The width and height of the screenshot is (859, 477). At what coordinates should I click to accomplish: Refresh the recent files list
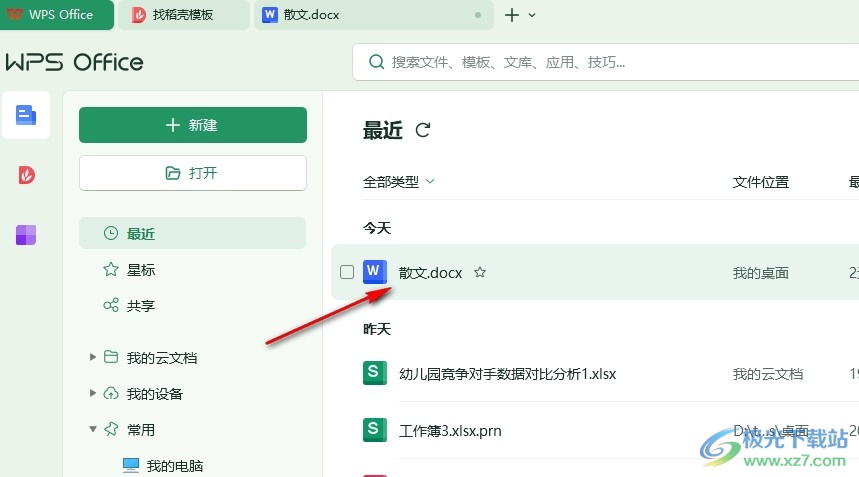pos(422,130)
